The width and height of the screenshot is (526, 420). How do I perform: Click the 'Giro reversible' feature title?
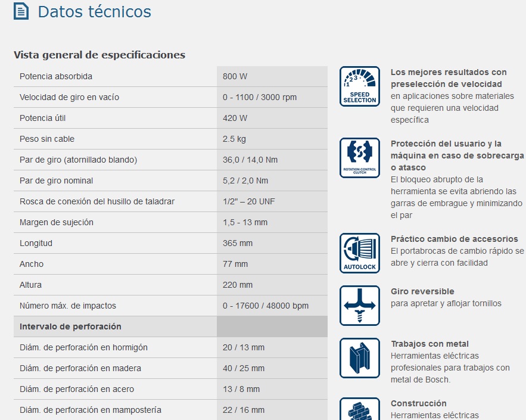click(422, 291)
